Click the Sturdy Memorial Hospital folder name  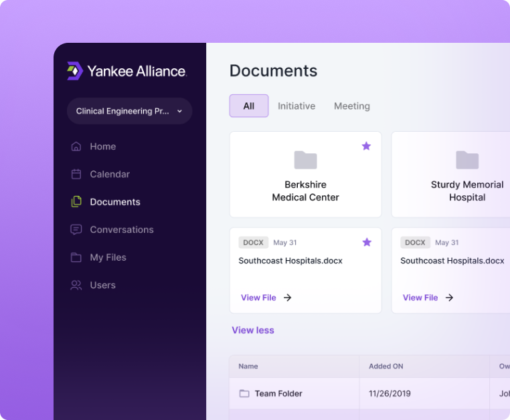[467, 191]
